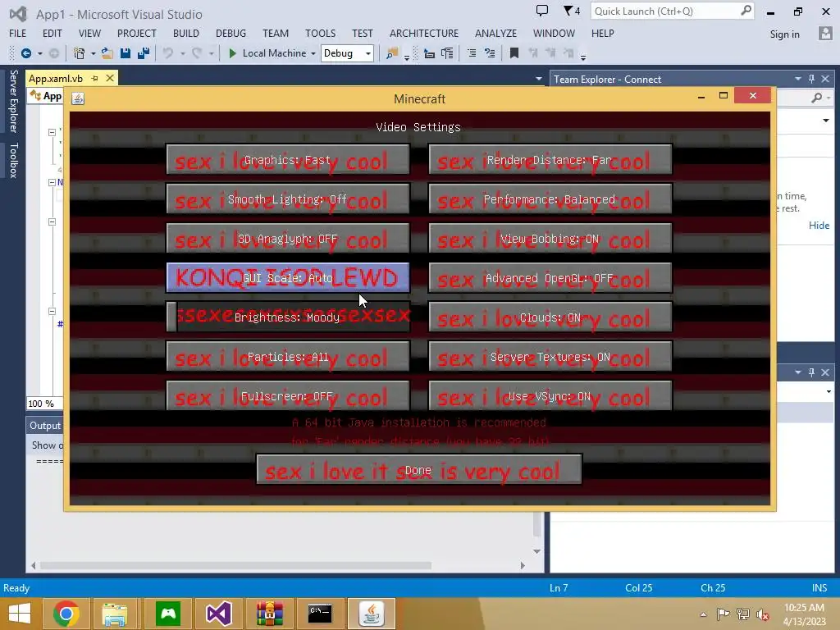Click Done in Minecraft Video Settings

419,470
